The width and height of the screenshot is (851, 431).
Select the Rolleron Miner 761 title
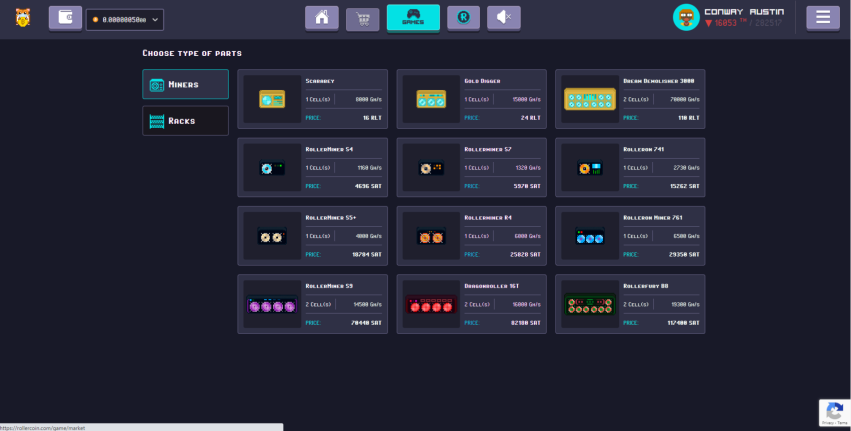tap(653, 218)
